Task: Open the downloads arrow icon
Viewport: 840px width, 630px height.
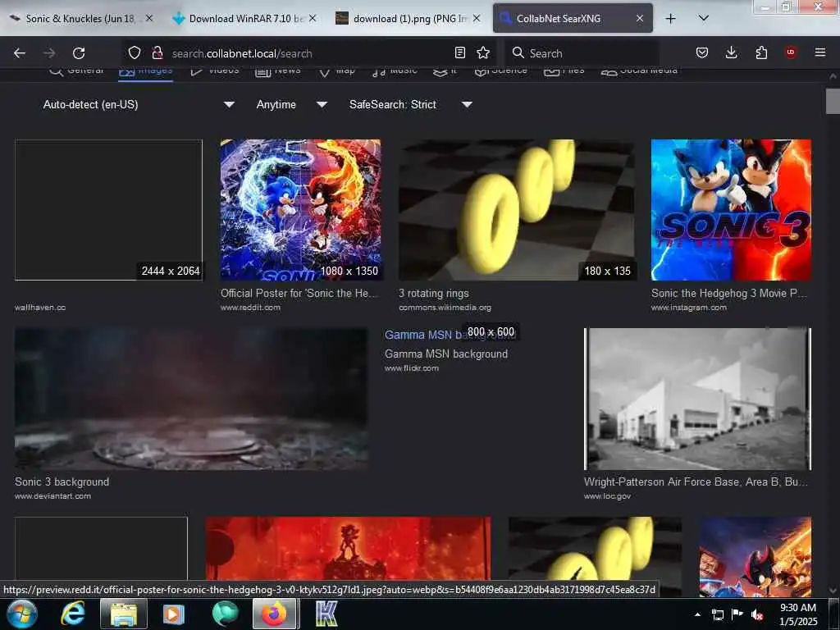Action: pos(731,52)
